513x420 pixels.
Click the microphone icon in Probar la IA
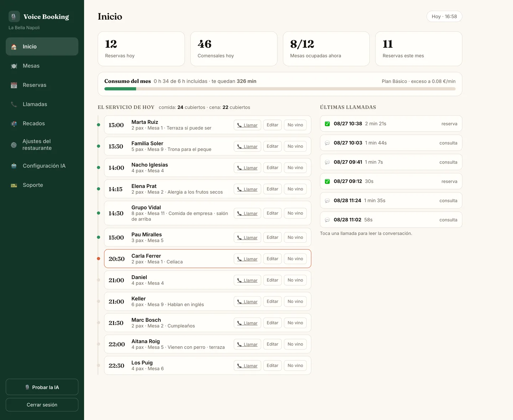tap(27, 387)
